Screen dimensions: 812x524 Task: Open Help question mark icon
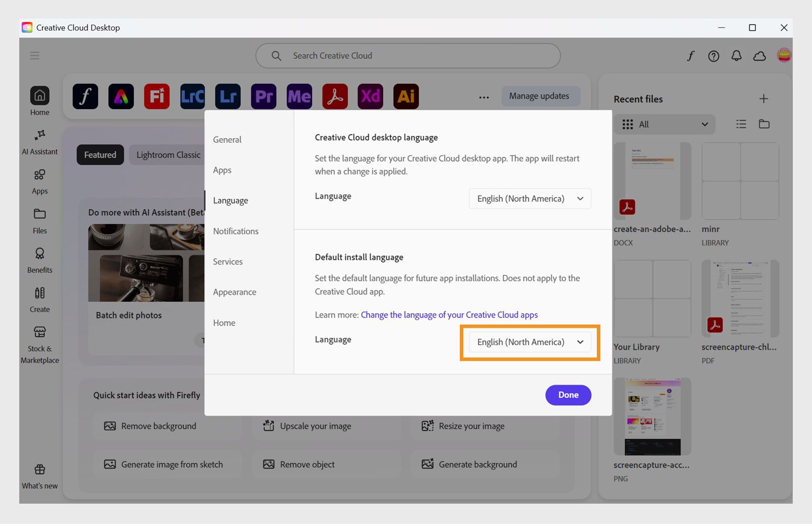[x=714, y=56]
